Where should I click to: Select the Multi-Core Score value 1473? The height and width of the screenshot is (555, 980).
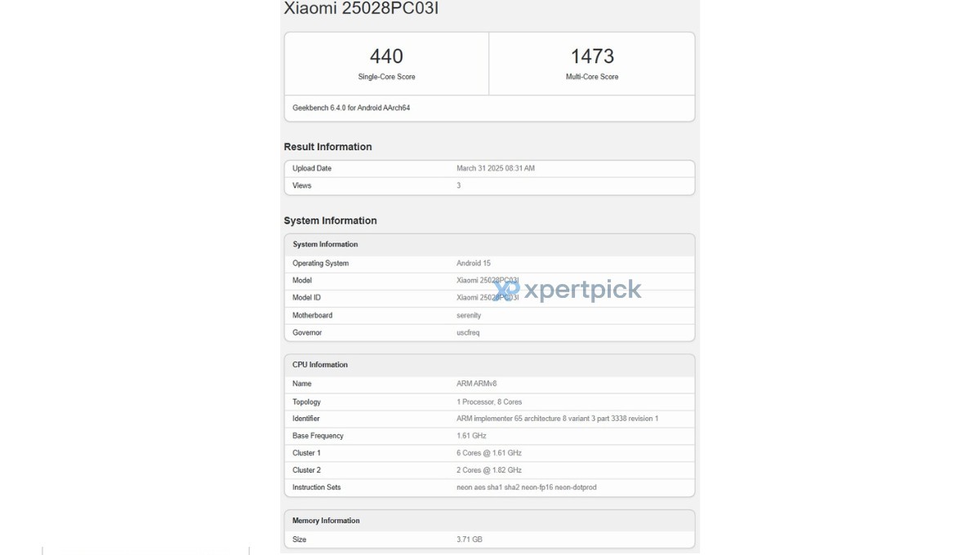[592, 56]
